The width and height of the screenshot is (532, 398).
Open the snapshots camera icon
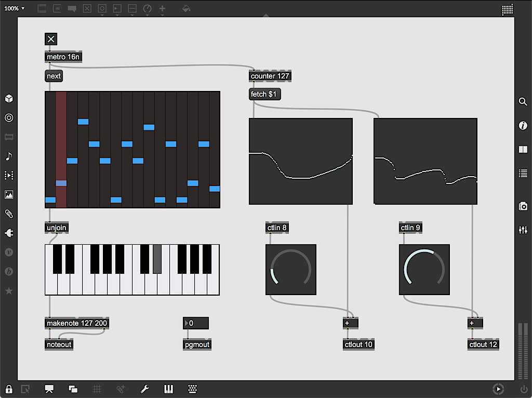523,206
